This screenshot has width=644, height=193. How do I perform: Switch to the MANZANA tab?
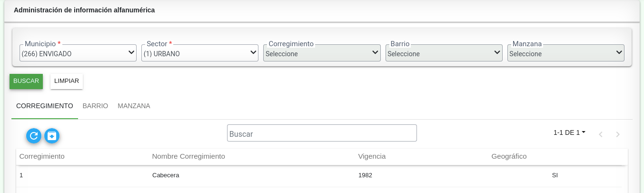click(x=134, y=106)
